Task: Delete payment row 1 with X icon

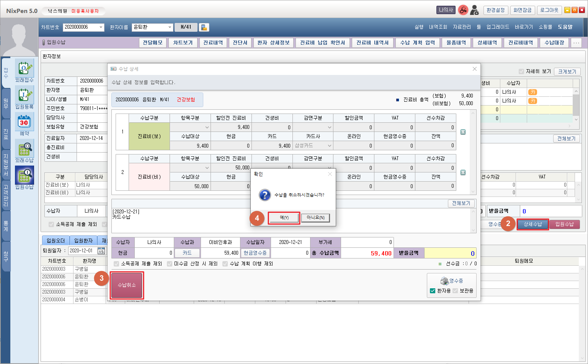Action: click(463, 132)
